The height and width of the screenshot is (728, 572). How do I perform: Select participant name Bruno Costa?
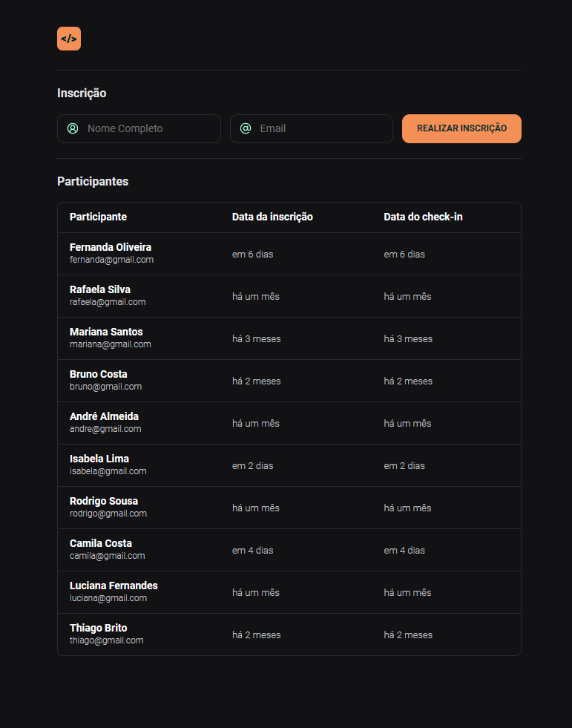pos(99,374)
